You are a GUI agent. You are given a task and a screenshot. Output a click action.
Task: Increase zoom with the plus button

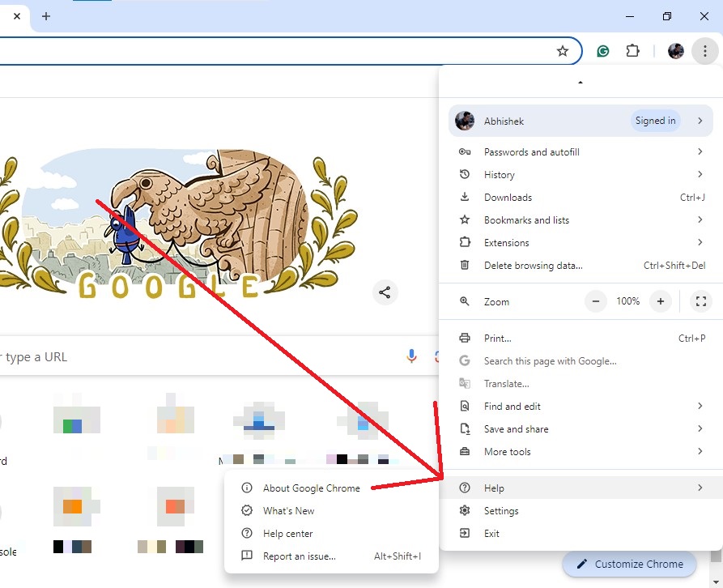point(661,301)
